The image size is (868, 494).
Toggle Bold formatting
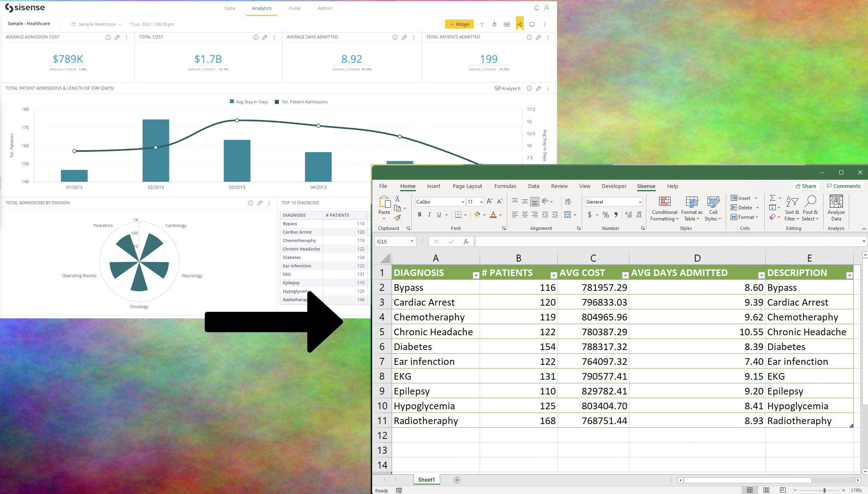419,215
